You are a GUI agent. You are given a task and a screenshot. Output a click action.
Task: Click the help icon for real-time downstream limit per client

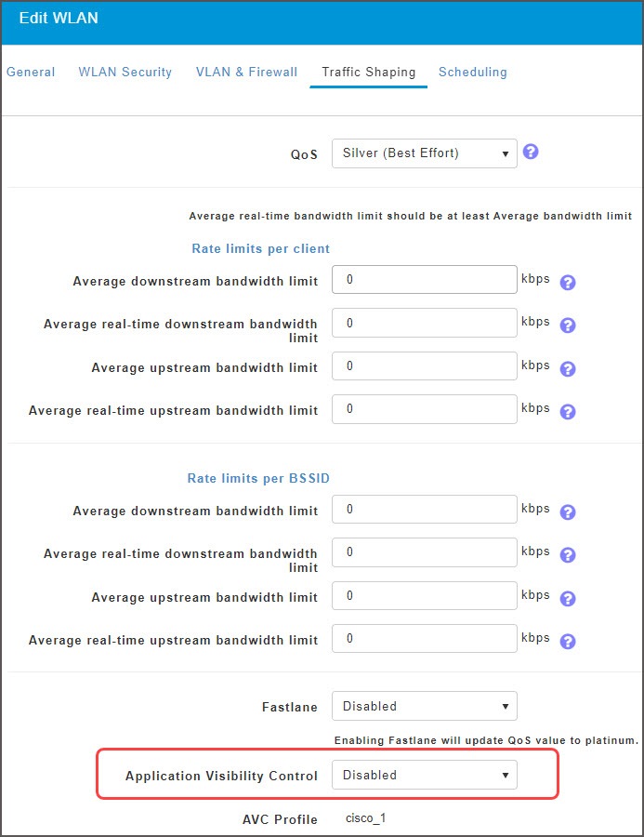568,325
